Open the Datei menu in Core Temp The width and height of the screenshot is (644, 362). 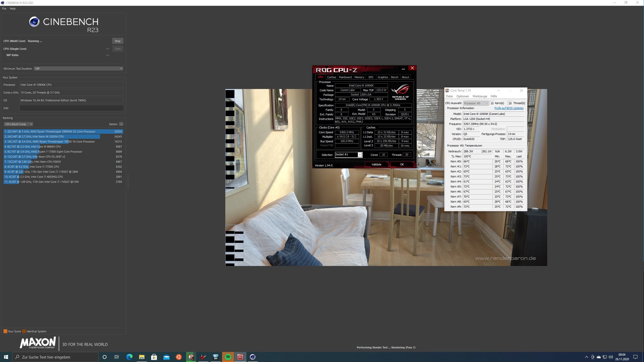449,96
